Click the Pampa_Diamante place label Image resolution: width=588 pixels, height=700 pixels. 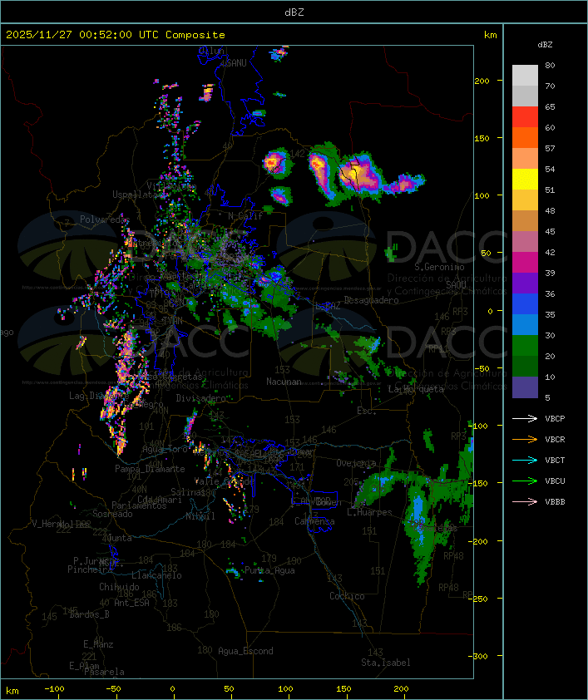(x=150, y=469)
